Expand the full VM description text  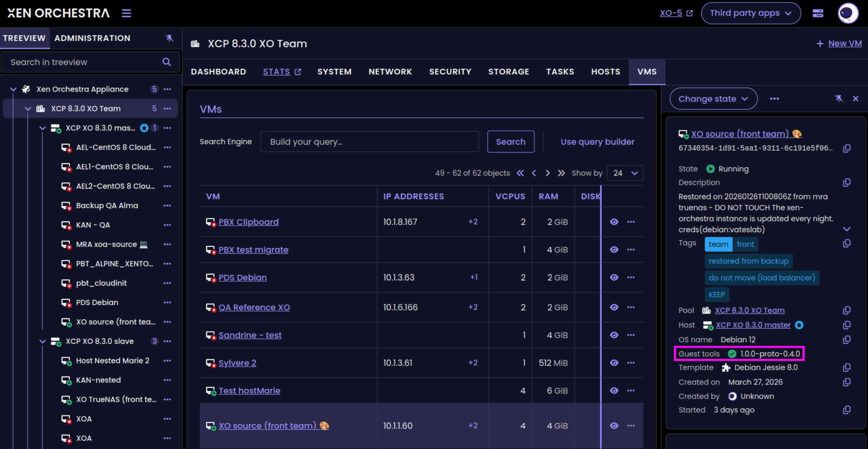pos(847,229)
